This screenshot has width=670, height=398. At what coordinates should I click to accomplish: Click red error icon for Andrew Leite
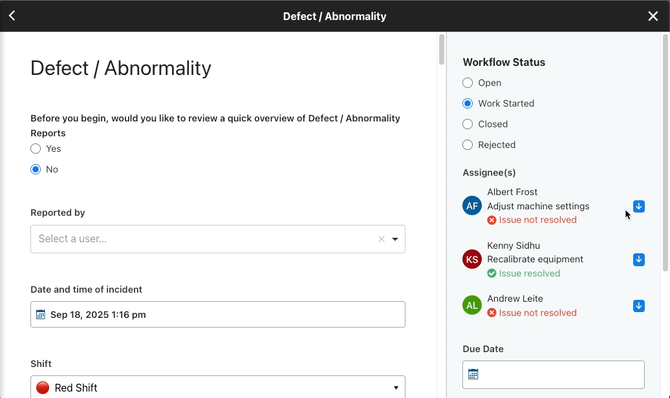pyautogui.click(x=492, y=313)
